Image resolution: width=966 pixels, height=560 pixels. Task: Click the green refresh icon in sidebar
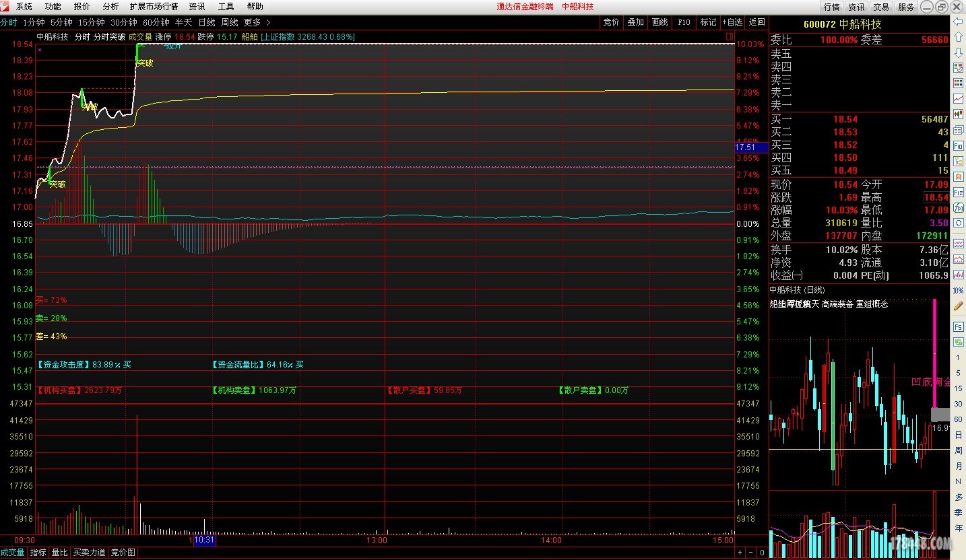pyautogui.click(x=958, y=342)
